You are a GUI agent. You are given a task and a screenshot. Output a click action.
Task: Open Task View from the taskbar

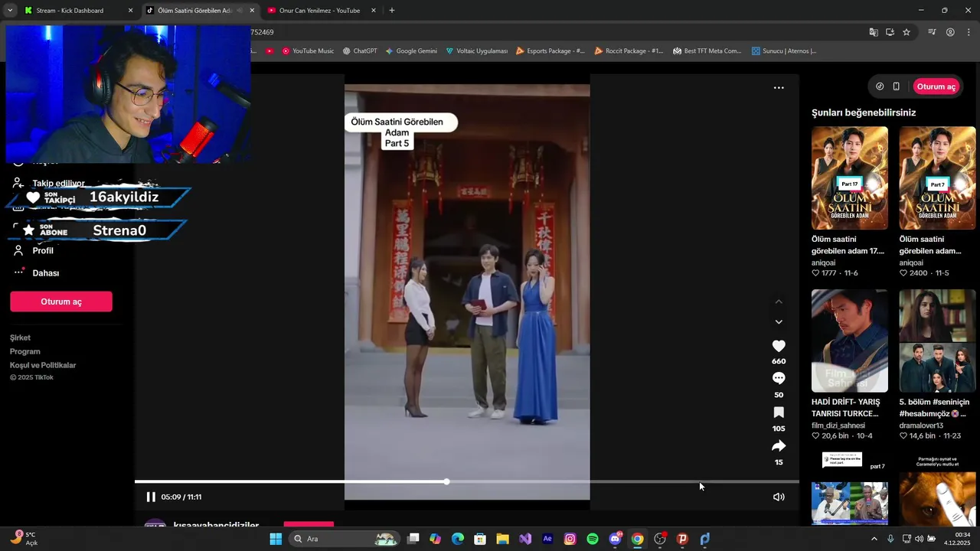(x=413, y=539)
